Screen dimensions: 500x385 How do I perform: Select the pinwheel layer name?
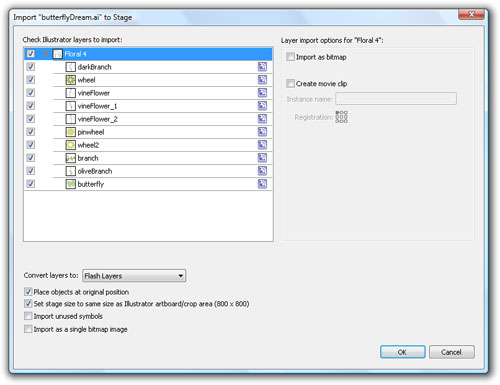coord(91,132)
